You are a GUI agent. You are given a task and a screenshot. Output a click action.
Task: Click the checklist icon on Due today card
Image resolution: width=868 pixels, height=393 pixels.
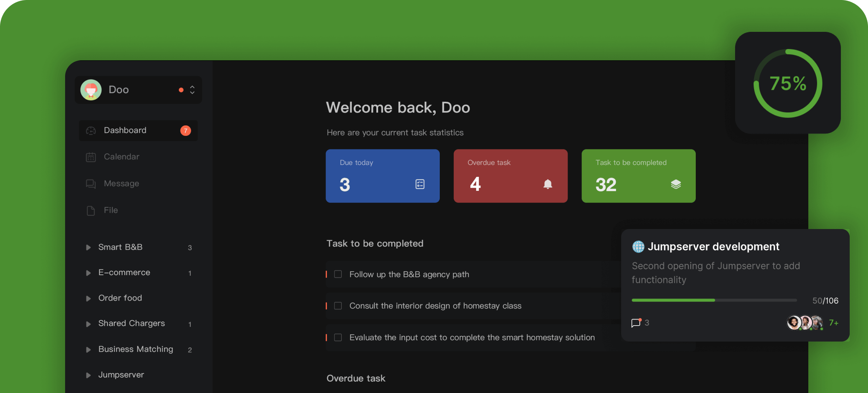pos(420,184)
